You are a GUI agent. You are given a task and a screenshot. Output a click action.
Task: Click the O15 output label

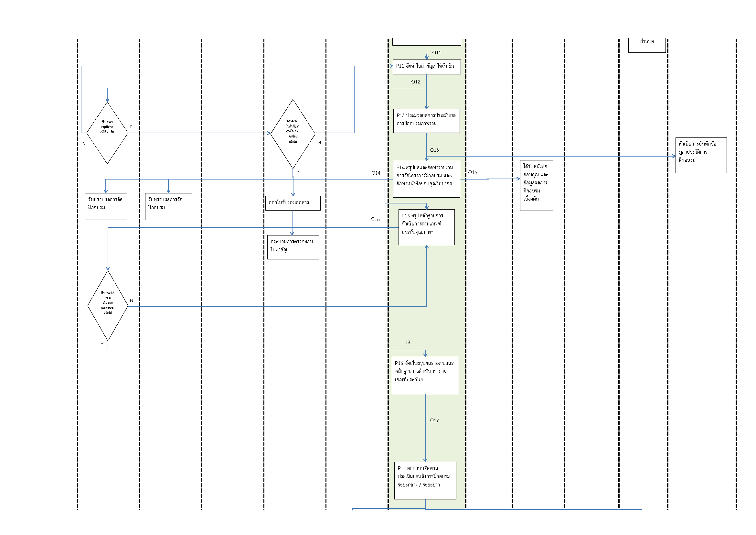click(x=472, y=172)
